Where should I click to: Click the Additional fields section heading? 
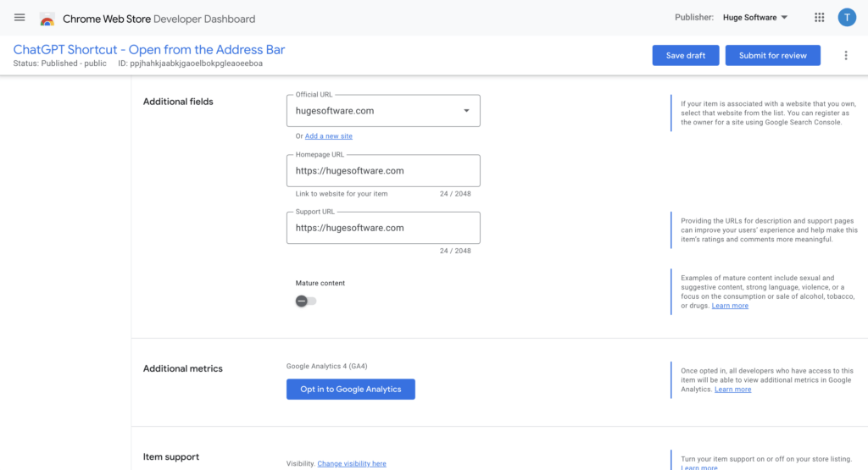tap(178, 102)
